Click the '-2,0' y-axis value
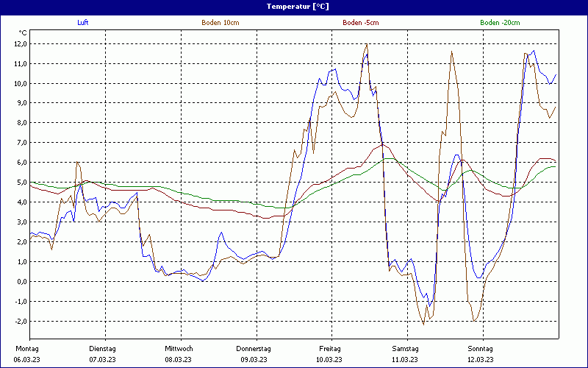This screenshot has width=588, height=368. pos(21,322)
